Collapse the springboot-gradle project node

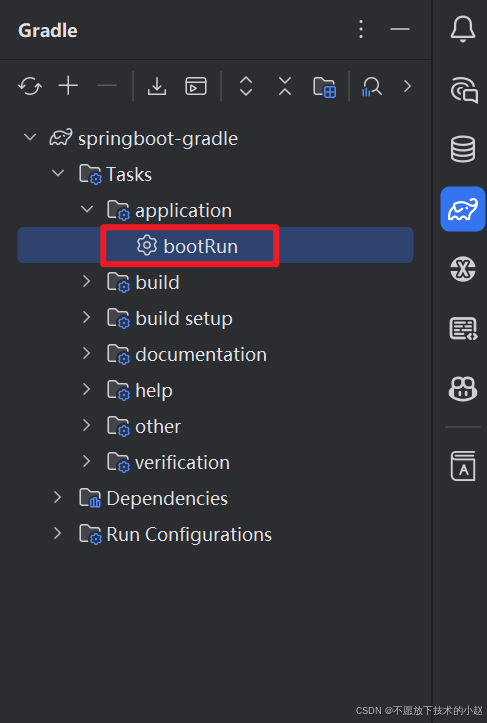pyautogui.click(x=30, y=137)
